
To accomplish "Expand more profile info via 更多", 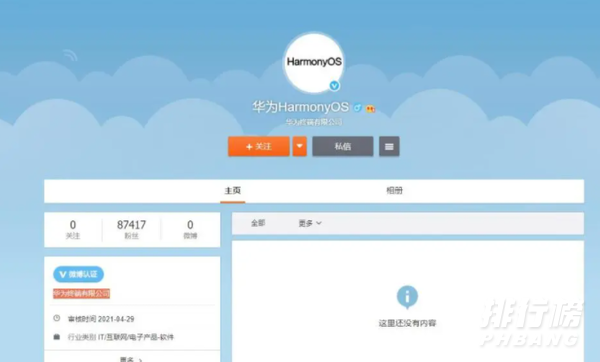I will [131, 359].
